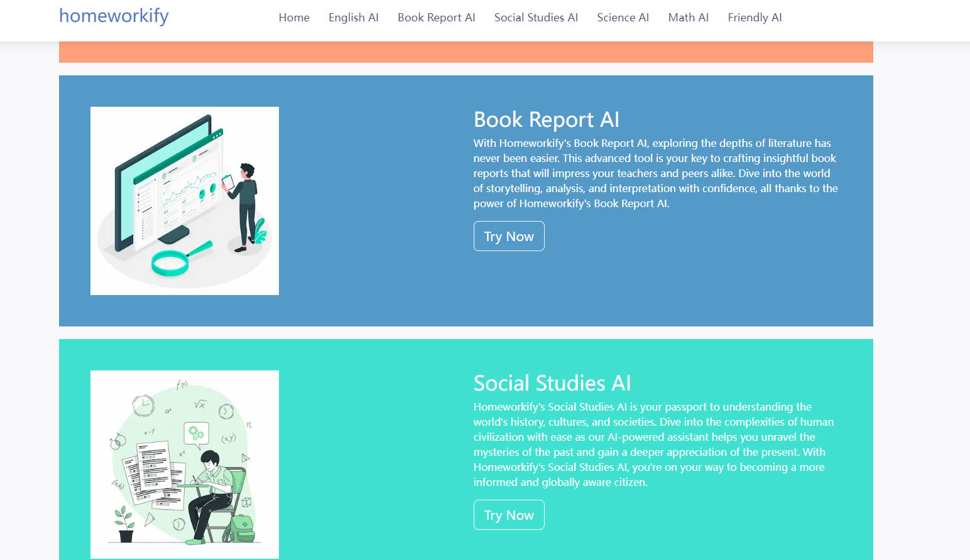Image resolution: width=970 pixels, height=560 pixels.
Task: Open Social Studies AI in the top navigation
Action: point(536,18)
